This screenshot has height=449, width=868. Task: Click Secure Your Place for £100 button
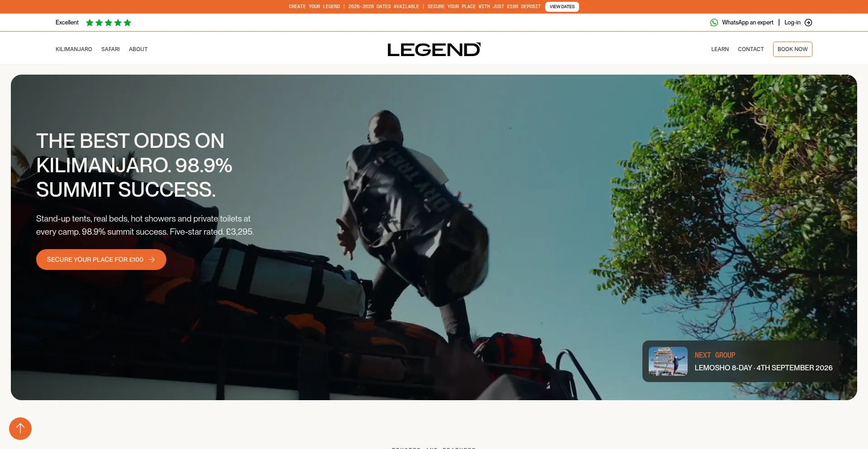[101, 260]
